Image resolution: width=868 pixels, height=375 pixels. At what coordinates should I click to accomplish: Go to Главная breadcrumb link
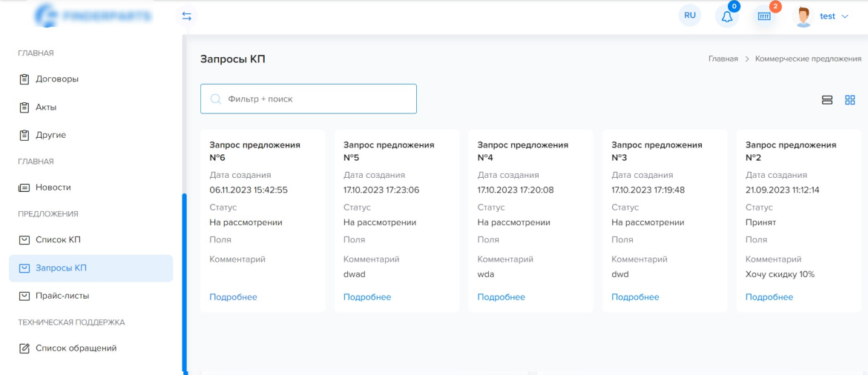tap(723, 59)
